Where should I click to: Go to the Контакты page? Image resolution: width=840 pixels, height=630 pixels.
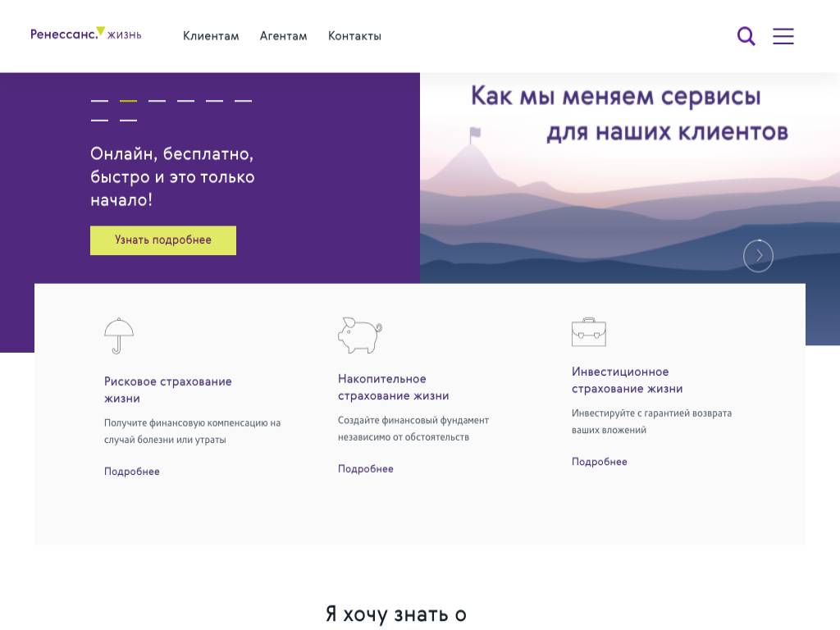354,36
